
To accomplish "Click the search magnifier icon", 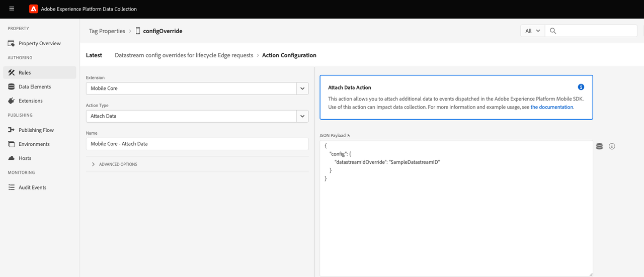I will pyautogui.click(x=552, y=31).
